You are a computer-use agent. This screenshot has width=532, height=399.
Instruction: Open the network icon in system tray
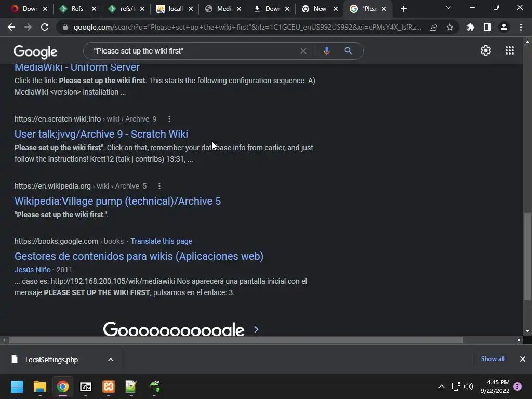click(x=456, y=387)
